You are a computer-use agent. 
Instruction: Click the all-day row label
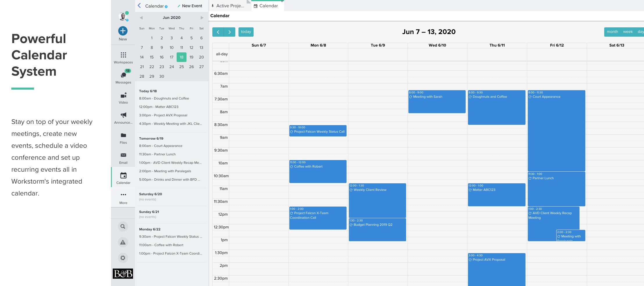(222, 54)
